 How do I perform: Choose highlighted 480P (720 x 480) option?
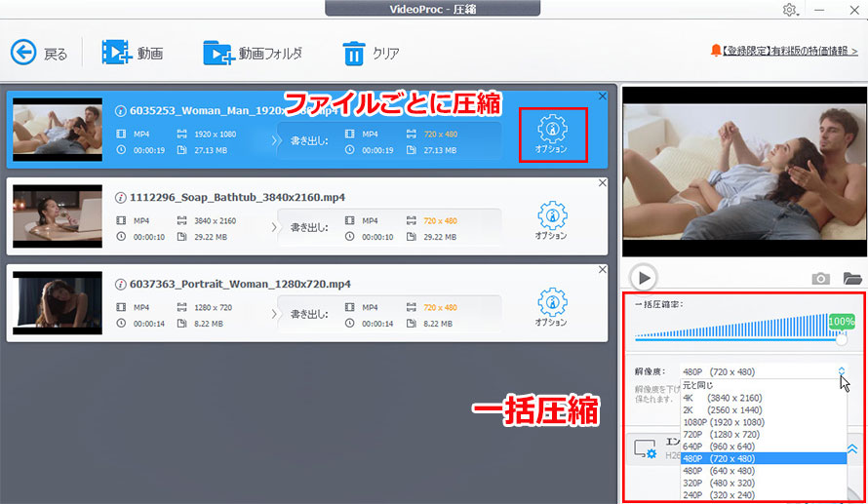764,458
